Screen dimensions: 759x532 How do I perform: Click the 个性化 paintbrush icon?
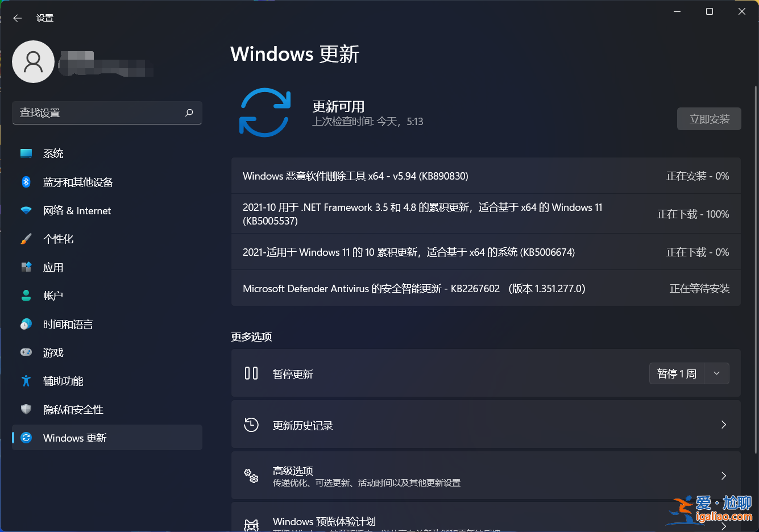tap(26, 239)
